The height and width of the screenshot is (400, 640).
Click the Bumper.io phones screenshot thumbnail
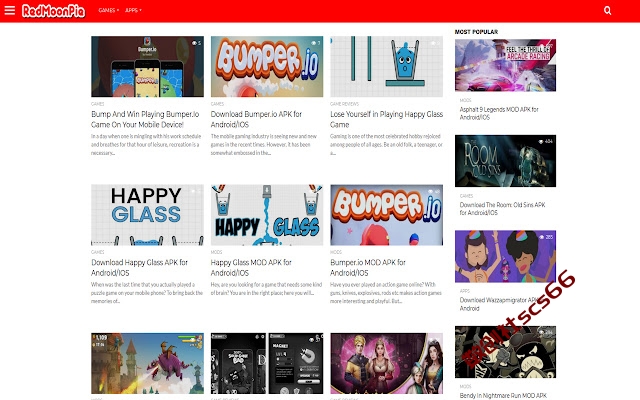(147, 67)
